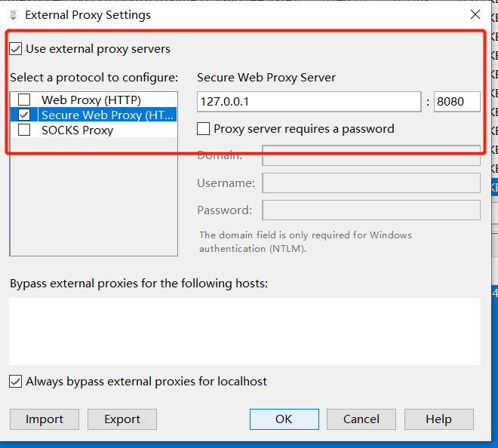The width and height of the screenshot is (498, 448).
Task: Click the Import button
Action: 45,419
